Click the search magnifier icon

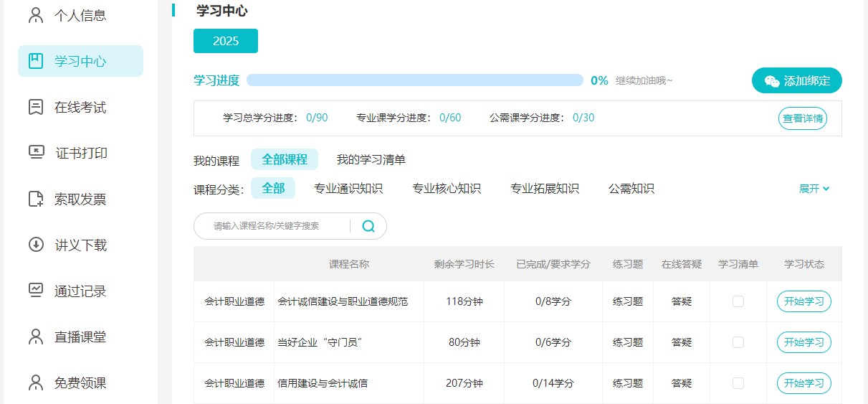click(368, 226)
